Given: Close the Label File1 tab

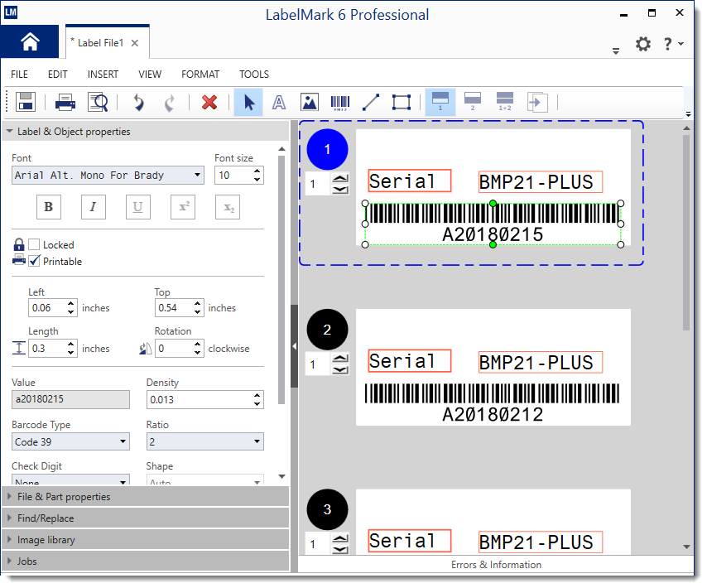Looking at the screenshot, I should coord(135,42).
